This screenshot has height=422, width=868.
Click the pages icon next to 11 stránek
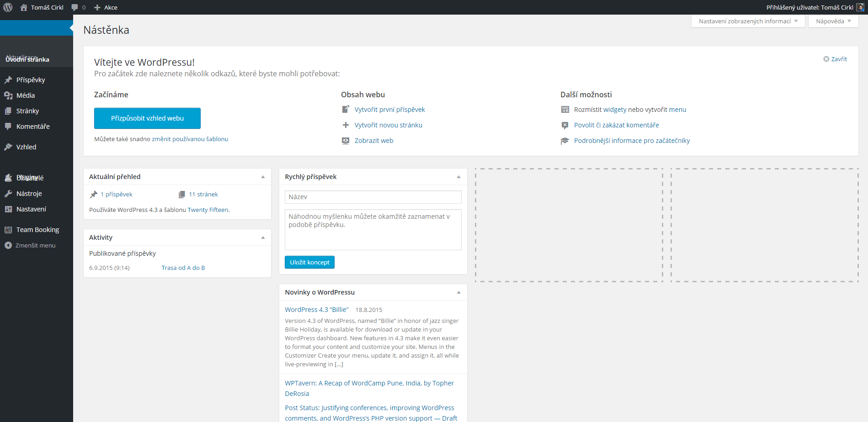182,195
